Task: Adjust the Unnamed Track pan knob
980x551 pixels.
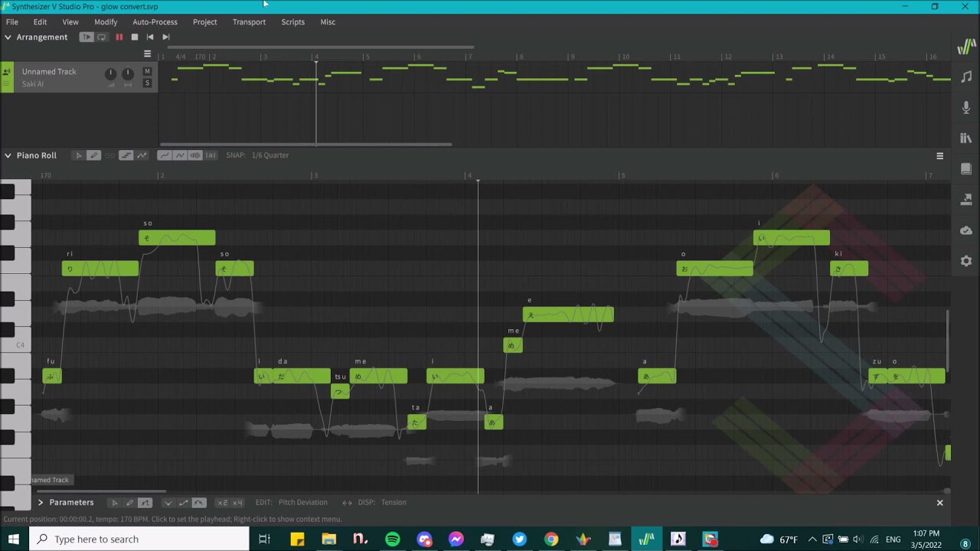Action: [x=128, y=73]
